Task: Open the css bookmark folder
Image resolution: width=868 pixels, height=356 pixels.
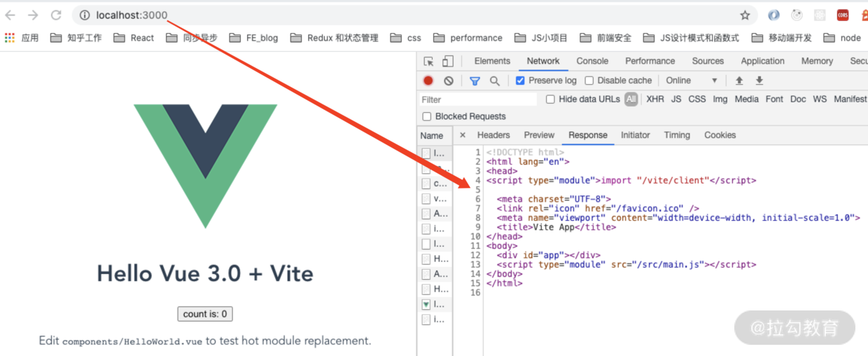Action: [406, 38]
